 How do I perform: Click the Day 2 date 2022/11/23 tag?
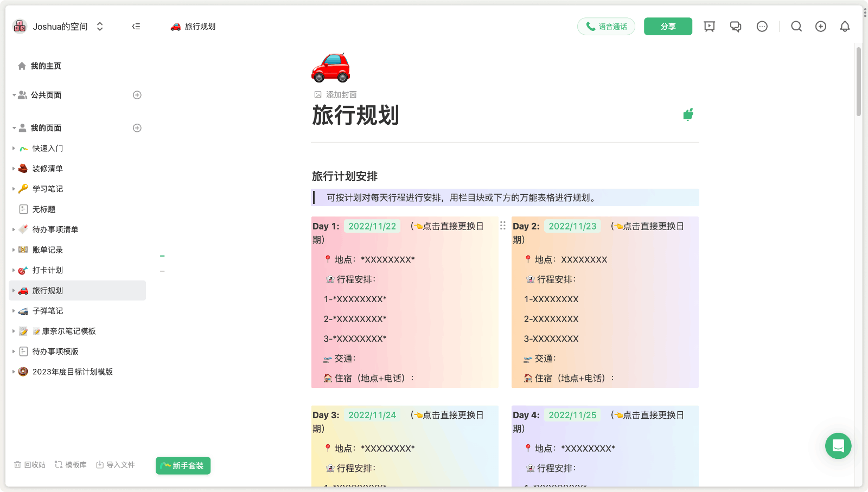click(573, 226)
